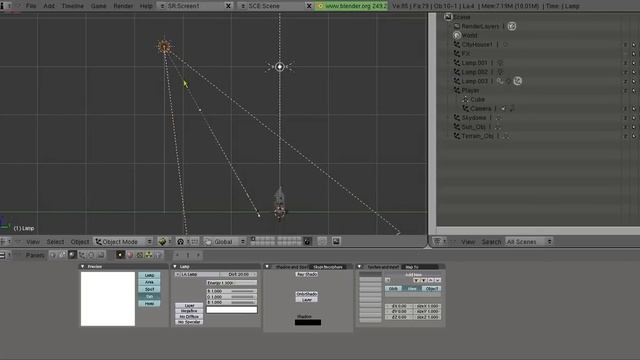The width and height of the screenshot is (640, 360).
Task: Toggle the Negative lamp option
Action: (x=189, y=311)
